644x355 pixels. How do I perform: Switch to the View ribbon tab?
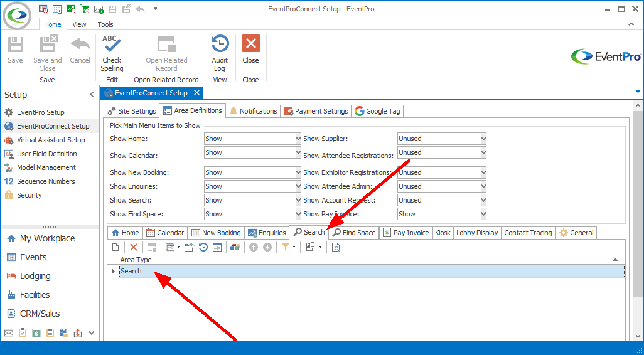pos(79,24)
